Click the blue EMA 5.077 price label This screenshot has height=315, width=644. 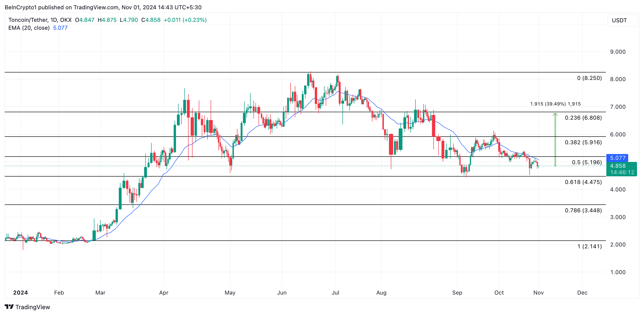pyautogui.click(x=617, y=158)
